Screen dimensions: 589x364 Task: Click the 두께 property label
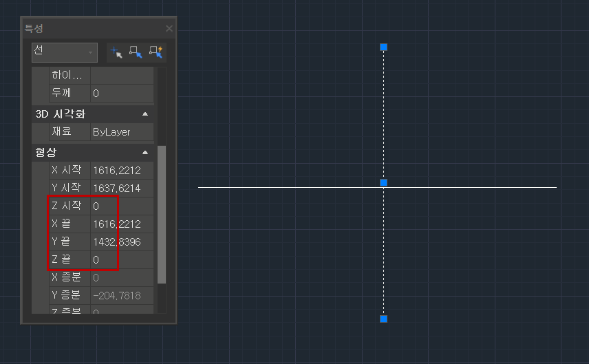coord(62,93)
